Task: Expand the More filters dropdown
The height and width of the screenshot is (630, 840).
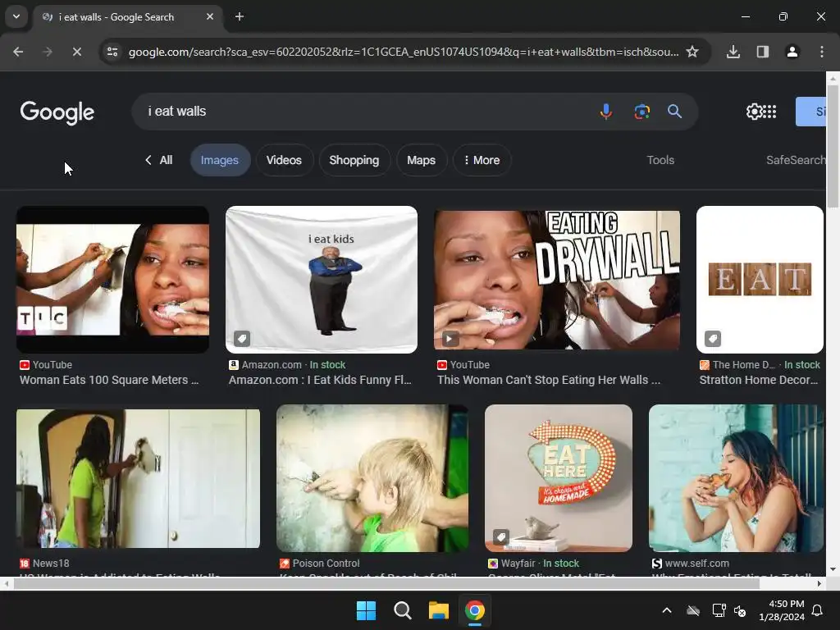Action: 482,160
